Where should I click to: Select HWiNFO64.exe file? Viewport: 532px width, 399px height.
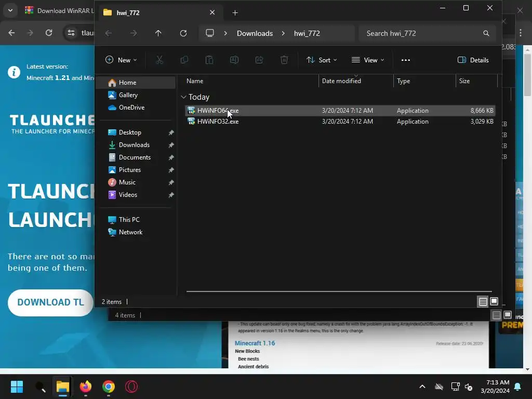(x=340, y=111)
